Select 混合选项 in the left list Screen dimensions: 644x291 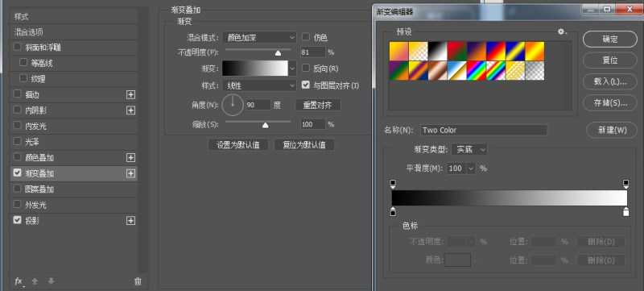(74, 32)
